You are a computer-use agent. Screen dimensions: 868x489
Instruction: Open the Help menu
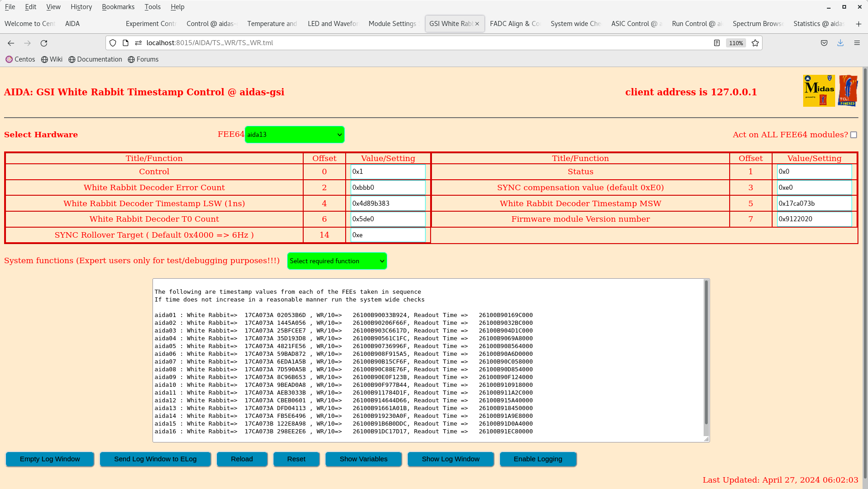178,7
